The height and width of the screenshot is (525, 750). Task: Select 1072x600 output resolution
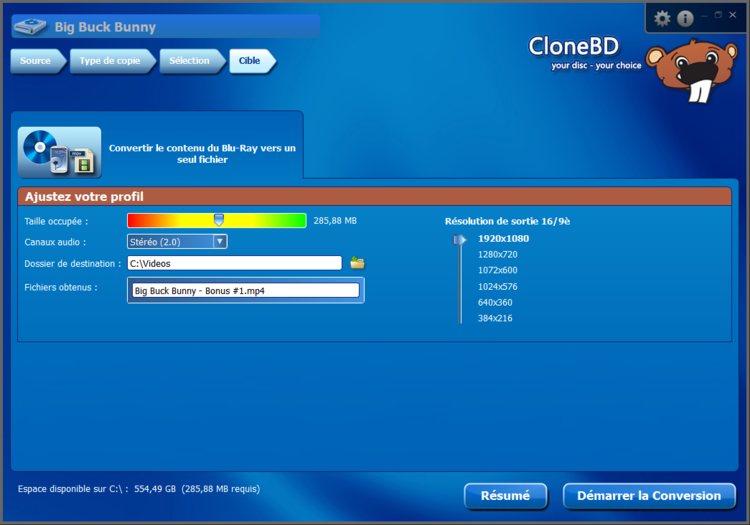tap(497, 270)
